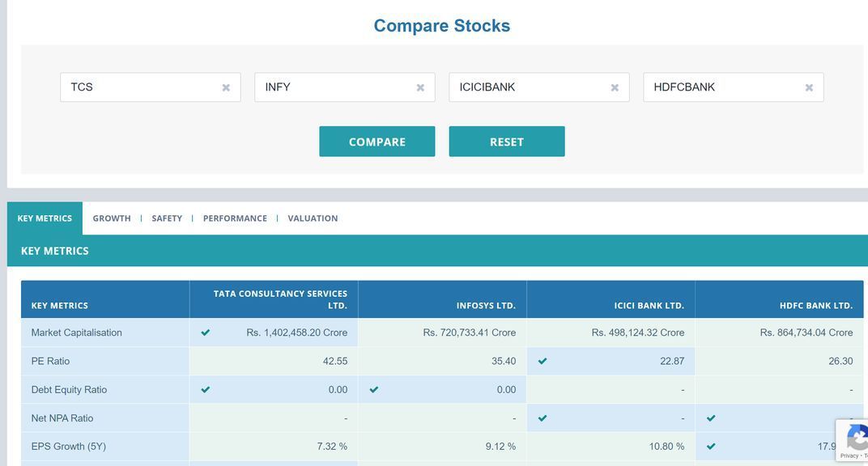Click ICICI Bank PE Ratio checkmark

pyautogui.click(x=542, y=361)
